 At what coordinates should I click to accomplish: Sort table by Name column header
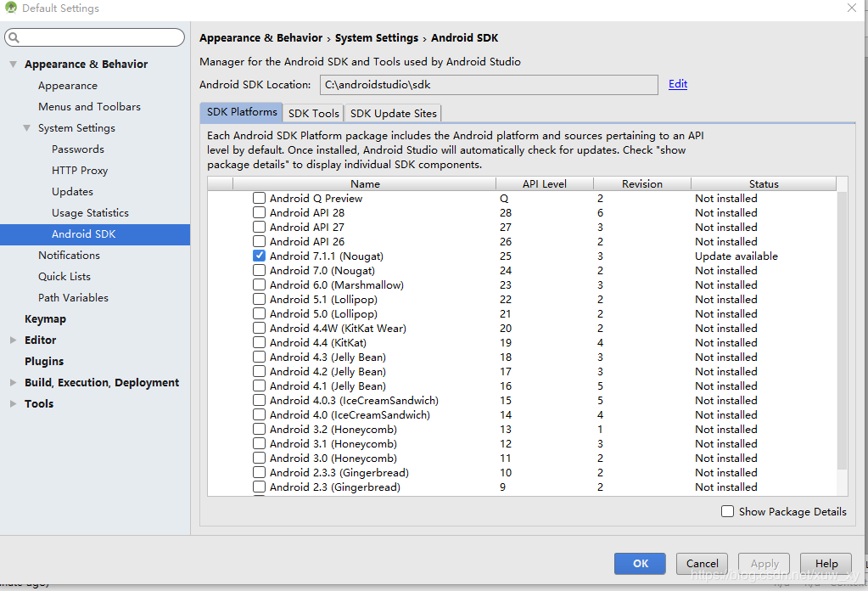coord(365,184)
